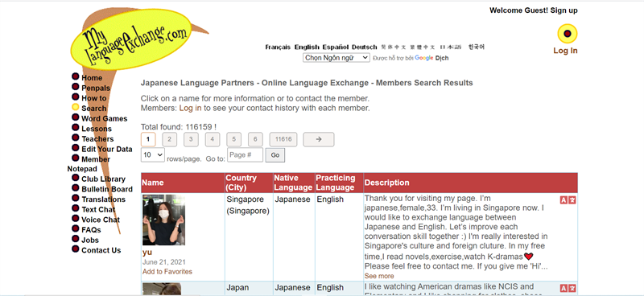
Task: Click the Sign up link
Action: pos(564,10)
